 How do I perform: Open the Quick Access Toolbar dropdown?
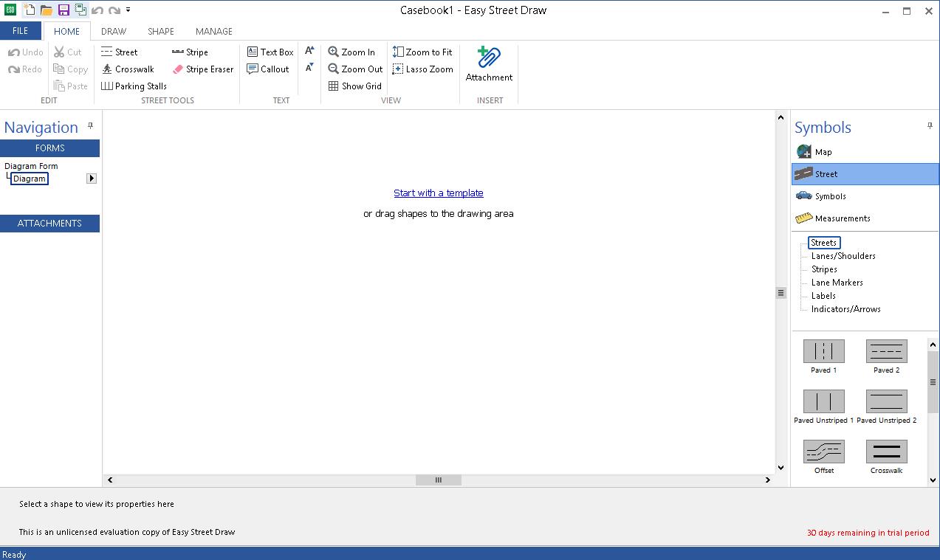tap(128, 10)
